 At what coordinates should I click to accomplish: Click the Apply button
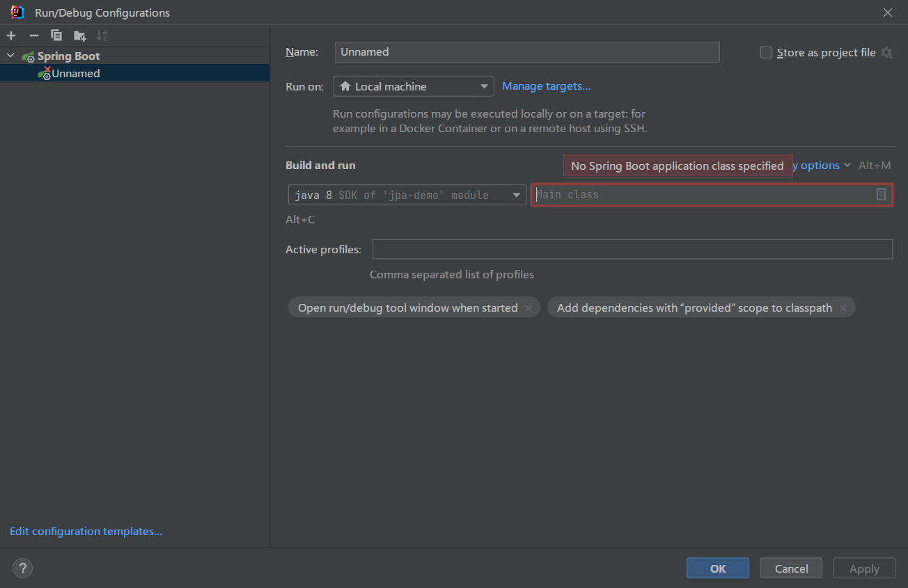(x=864, y=569)
